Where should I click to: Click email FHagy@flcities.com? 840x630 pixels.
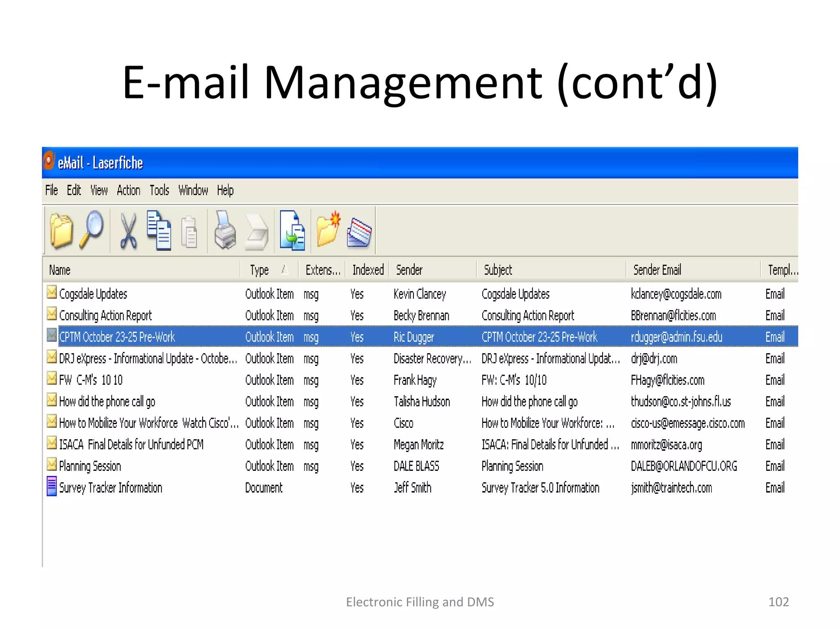pos(667,380)
